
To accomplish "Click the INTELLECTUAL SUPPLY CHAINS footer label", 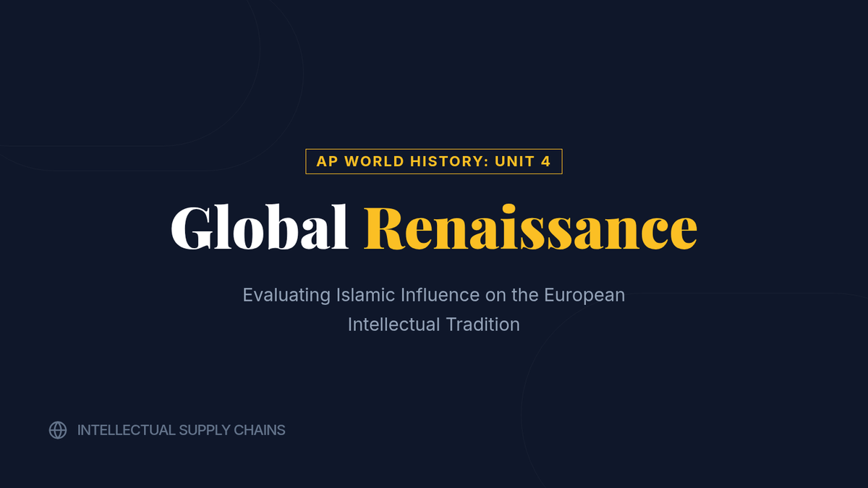I will coord(181,430).
